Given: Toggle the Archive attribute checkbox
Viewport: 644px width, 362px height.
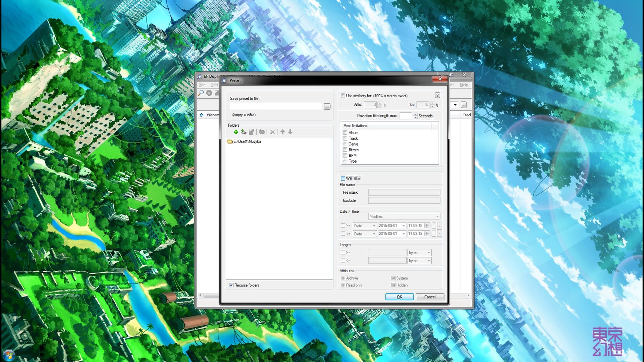Looking at the screenshot, I should click(343, 278).
